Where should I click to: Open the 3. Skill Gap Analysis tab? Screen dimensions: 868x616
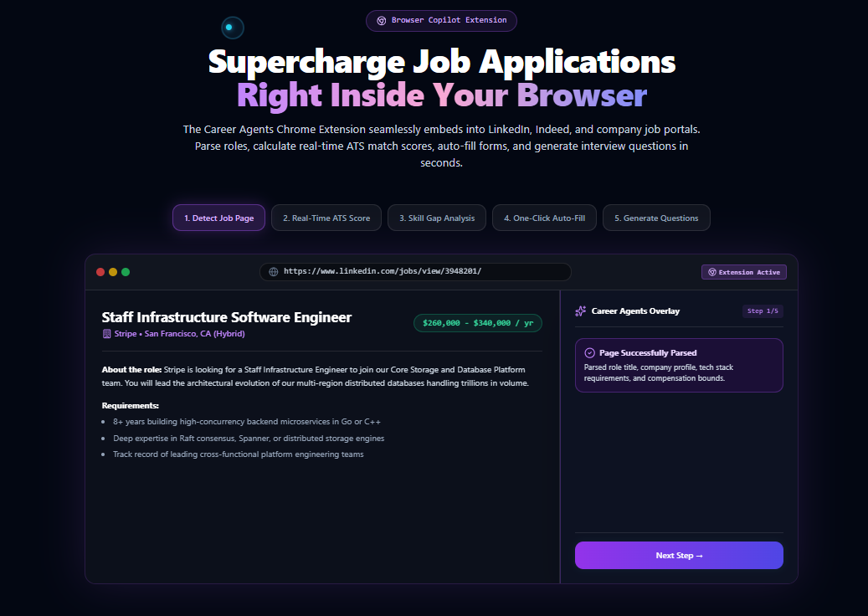[x=437, y=218]
